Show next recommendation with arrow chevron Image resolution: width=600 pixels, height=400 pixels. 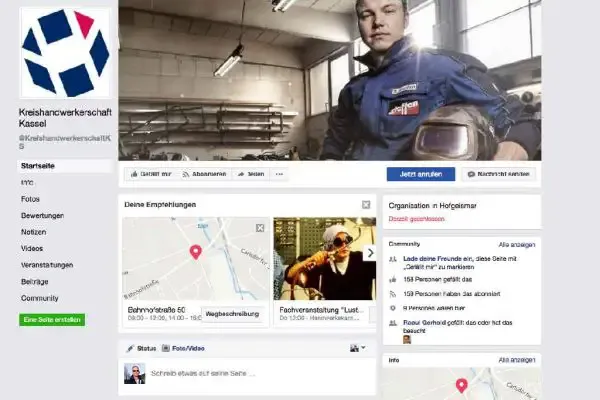tap(370, 253)
